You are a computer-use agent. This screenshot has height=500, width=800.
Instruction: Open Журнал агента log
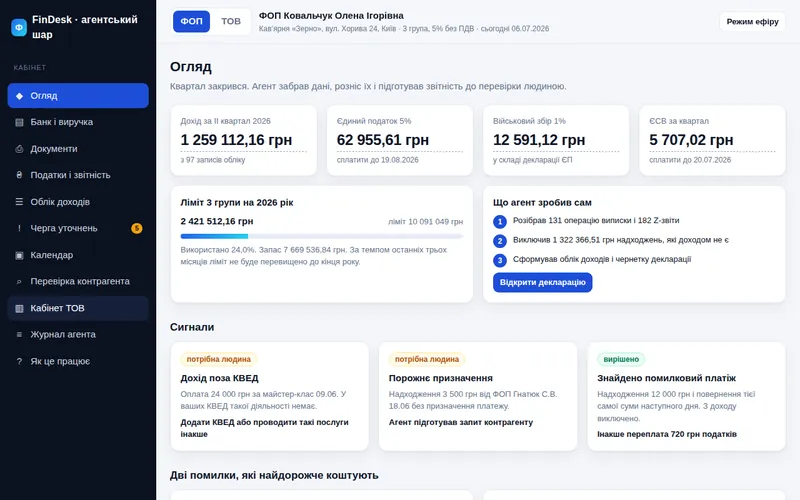tap(78, 335)
